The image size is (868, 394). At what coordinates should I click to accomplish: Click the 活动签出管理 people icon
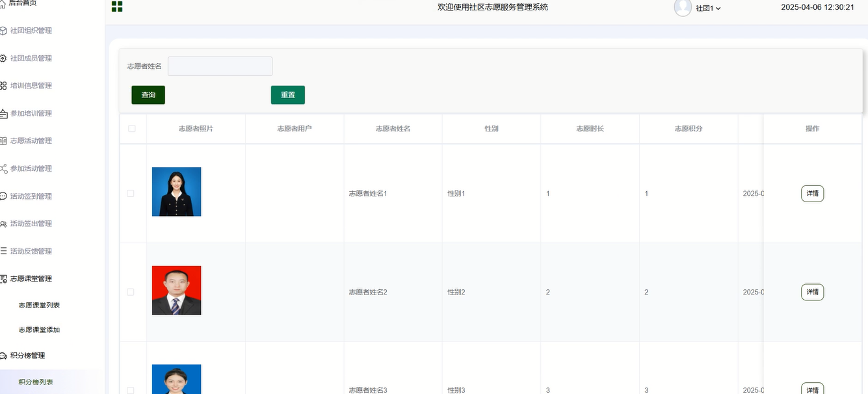coord(4,224)
